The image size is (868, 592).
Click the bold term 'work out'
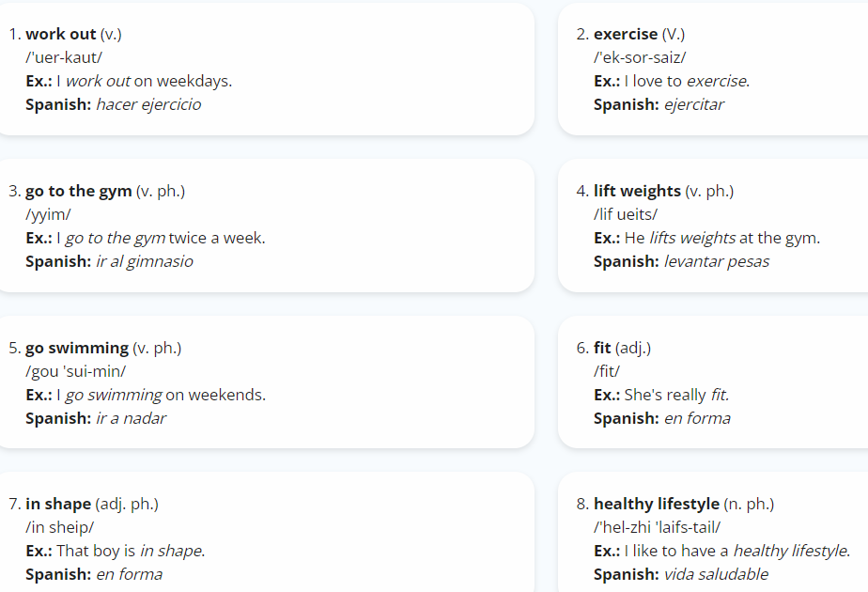click(61, 34)
